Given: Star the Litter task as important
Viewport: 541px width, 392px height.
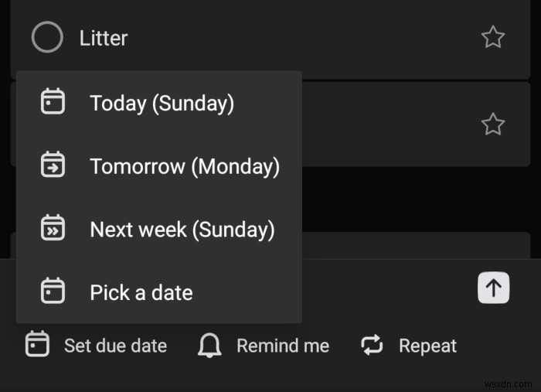Looking at the screenshot, I should tap(493, 37).
